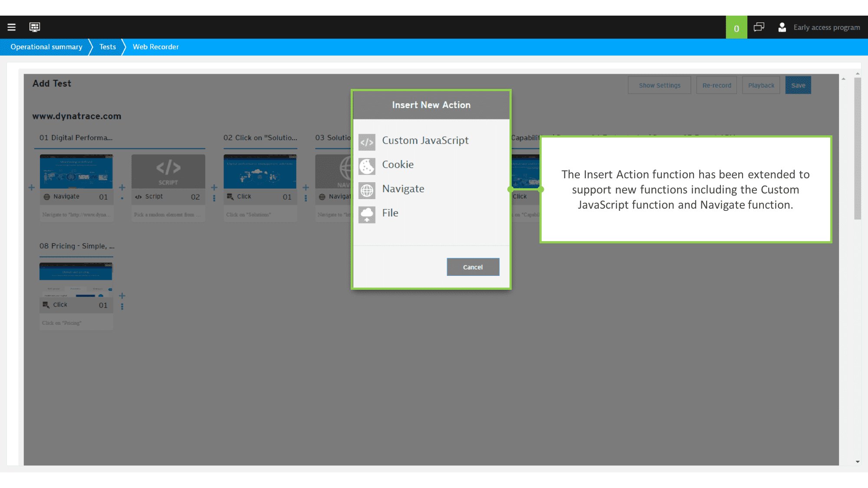Click Web Recorder breadcrumb
The width and height of the screenshot is (868, 488).
click(156, 47)
